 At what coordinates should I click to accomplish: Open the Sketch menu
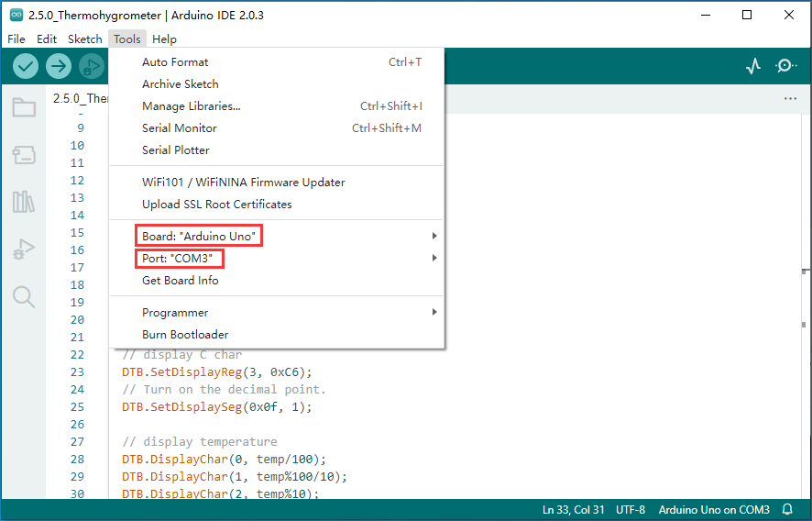tap(85, 39)
